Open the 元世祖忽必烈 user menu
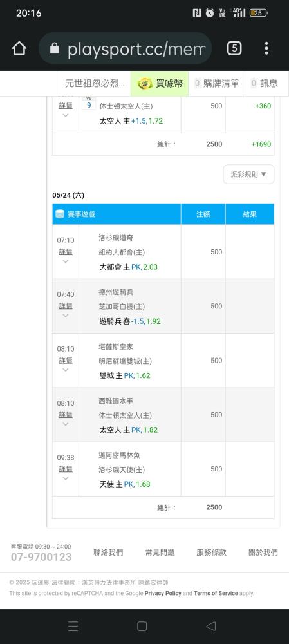 (x=95, y=84)
